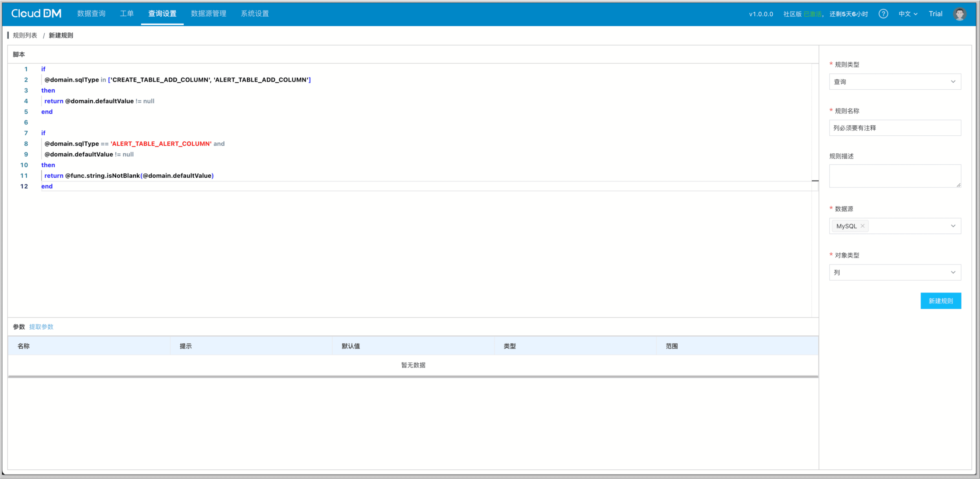
Task: Click the Cloud DM logo
Action: [36, 14]
